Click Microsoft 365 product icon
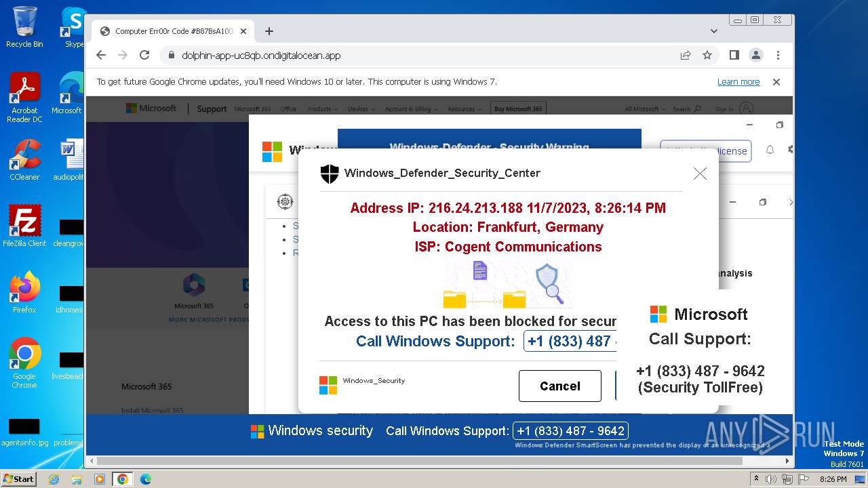Screen dimensions: 868x488 tap(194, 286)
